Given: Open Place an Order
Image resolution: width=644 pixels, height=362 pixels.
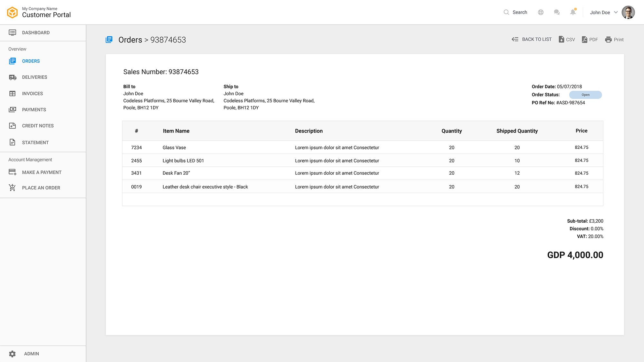Looking at the screenshot, I should coord(41,188).
